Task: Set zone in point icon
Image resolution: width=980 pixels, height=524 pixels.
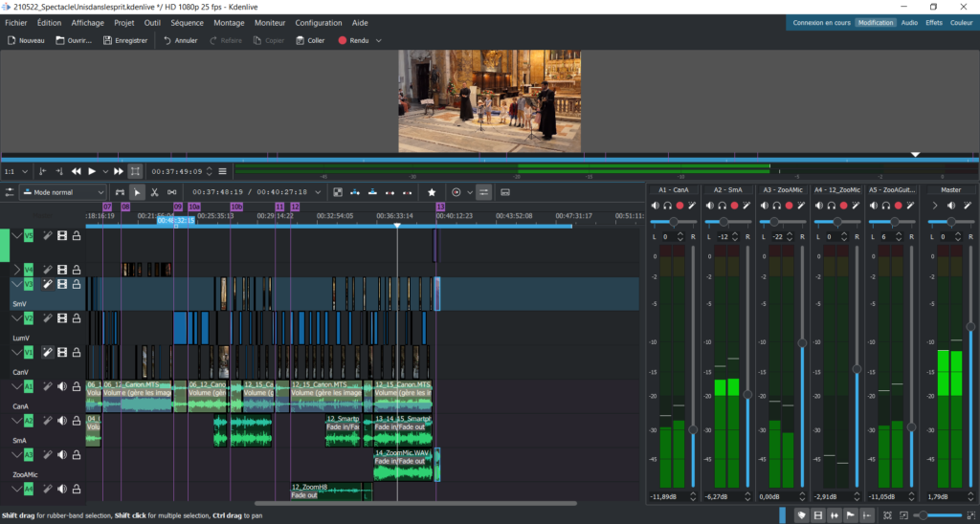Action: click(42, 171)
